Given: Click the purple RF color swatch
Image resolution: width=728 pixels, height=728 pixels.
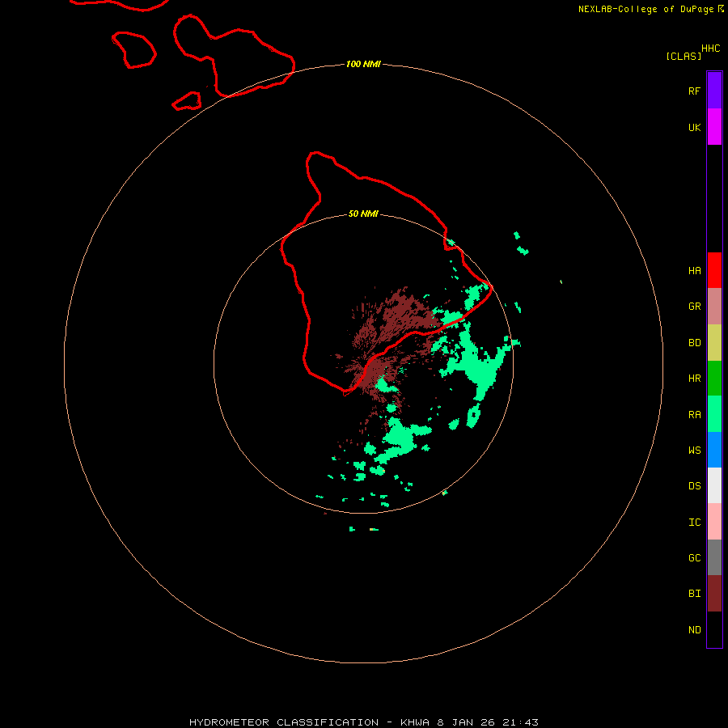Looking at the screenshot, I should click(714, 91).
